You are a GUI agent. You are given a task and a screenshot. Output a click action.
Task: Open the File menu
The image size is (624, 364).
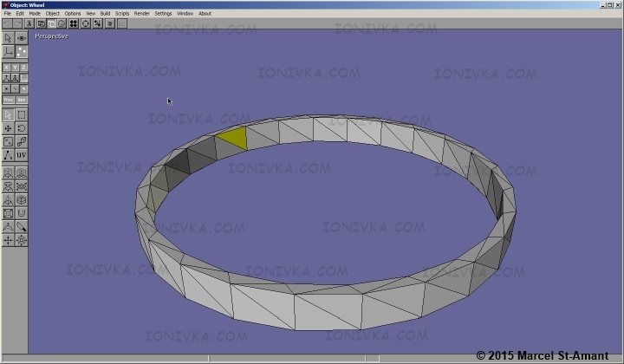8,14
